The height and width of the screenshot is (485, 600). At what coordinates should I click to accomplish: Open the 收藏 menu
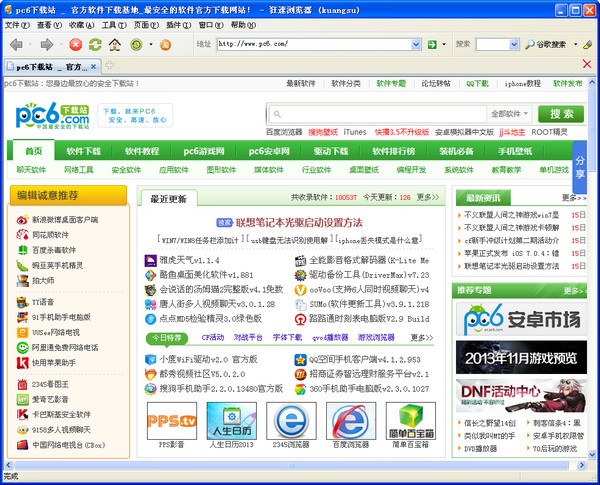pyautogui.click(x=82, y=25)
